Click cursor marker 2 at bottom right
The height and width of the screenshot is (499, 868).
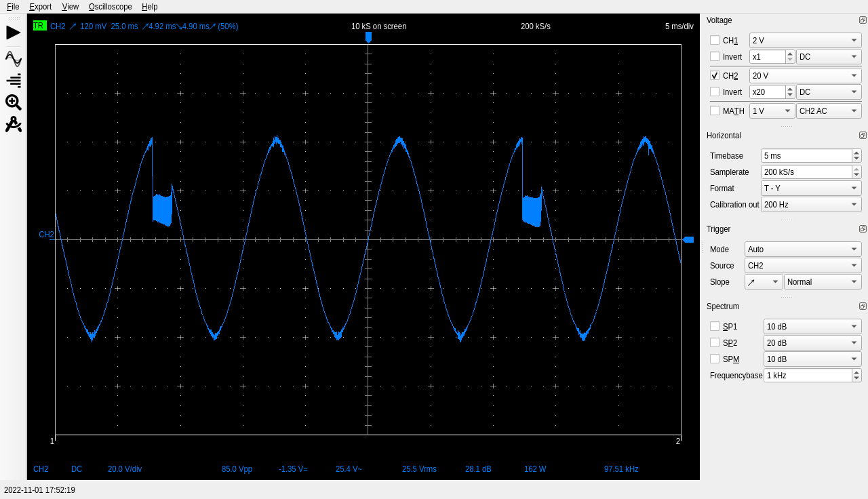click(x=677, y=441)
